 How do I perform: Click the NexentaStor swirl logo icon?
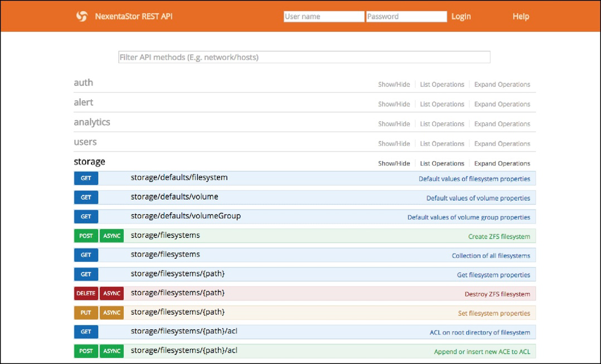point(81,16)
